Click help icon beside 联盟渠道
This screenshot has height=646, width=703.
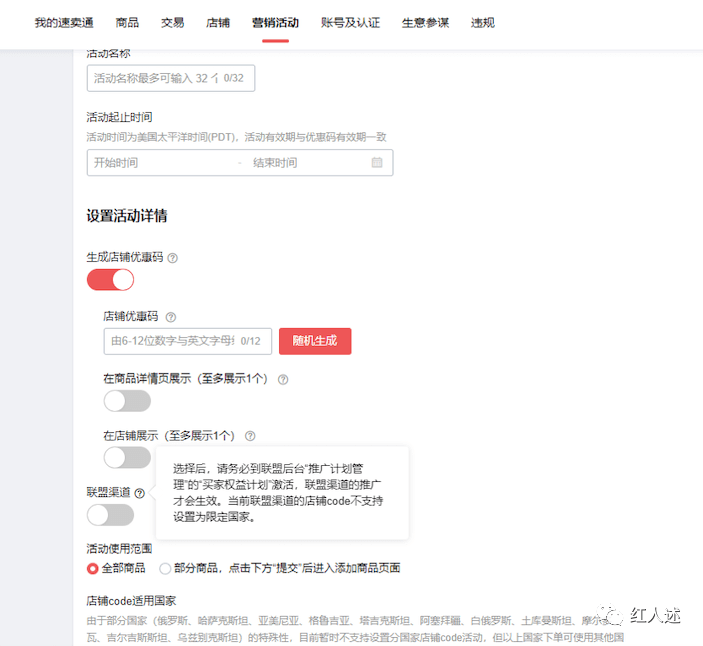[140, 493]
